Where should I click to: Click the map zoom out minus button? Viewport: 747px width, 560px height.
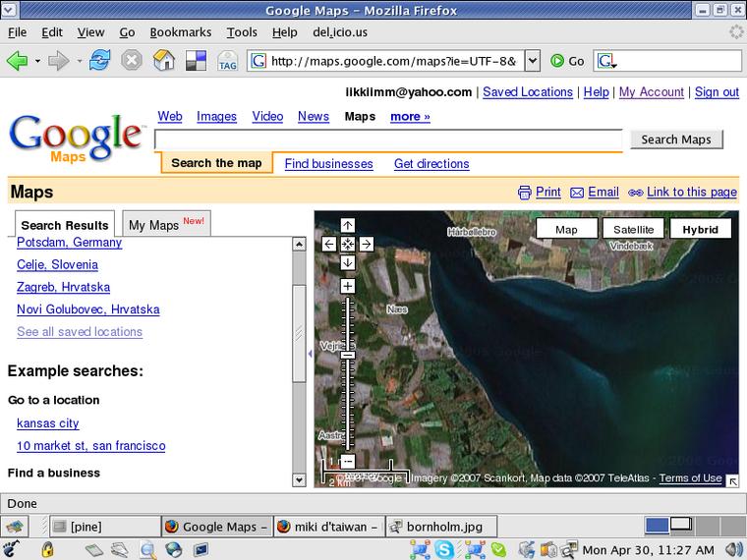(348, 461)
